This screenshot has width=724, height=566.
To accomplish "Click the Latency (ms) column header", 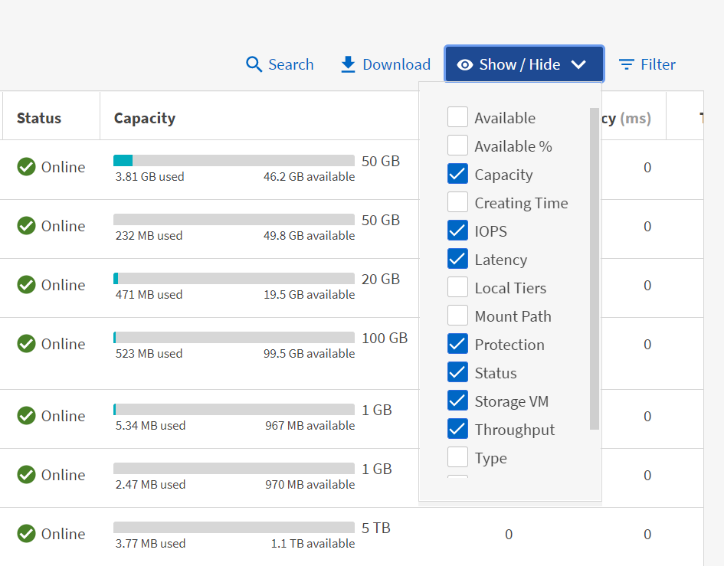I will tap(626, 118).
